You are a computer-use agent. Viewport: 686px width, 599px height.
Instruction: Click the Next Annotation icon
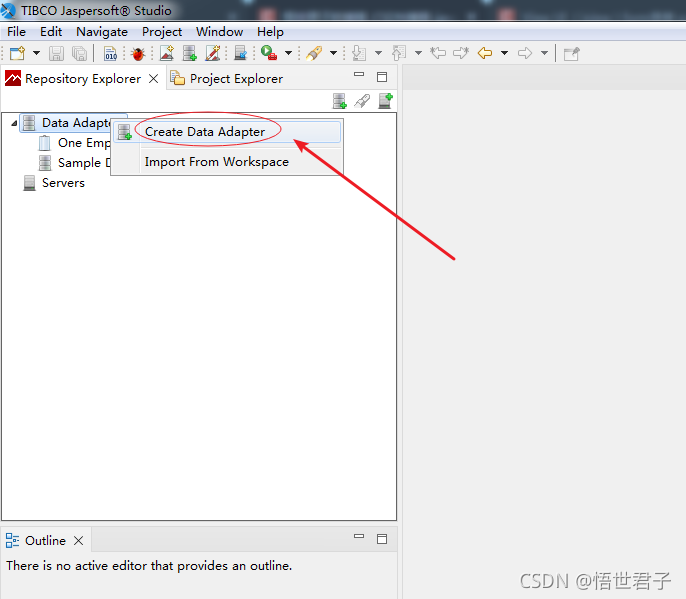click(359, 53)
